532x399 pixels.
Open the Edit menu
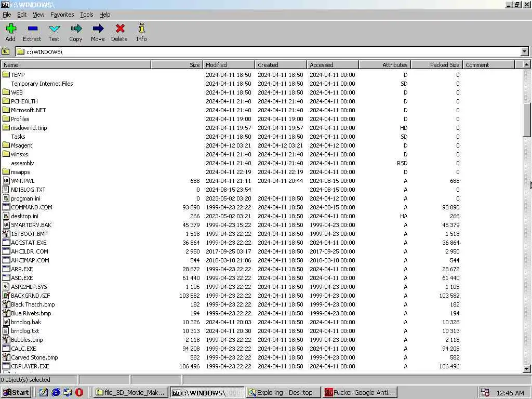click(22, 15)
